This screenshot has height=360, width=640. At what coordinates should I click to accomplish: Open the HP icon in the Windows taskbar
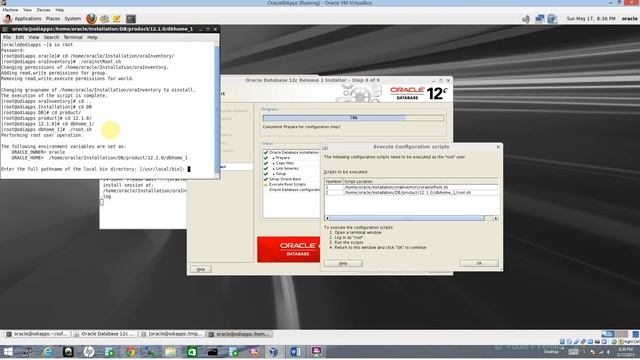pos(89,351)
